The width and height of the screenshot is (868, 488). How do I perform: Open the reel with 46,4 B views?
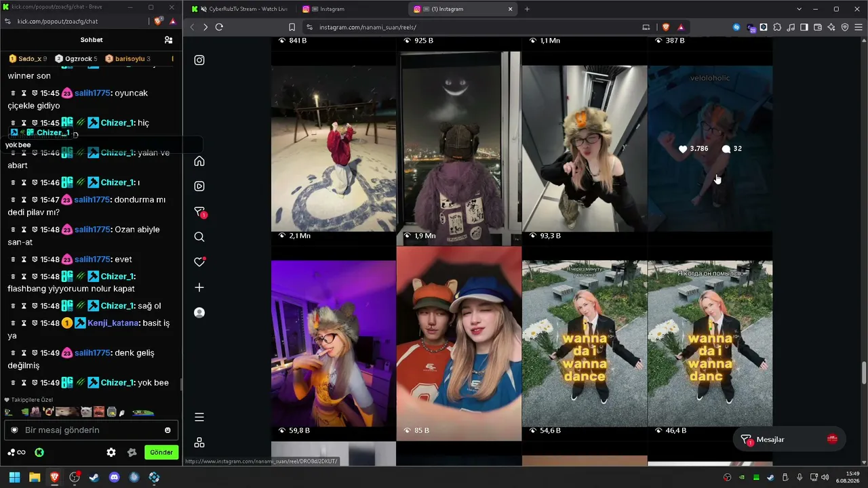(710, 344)
